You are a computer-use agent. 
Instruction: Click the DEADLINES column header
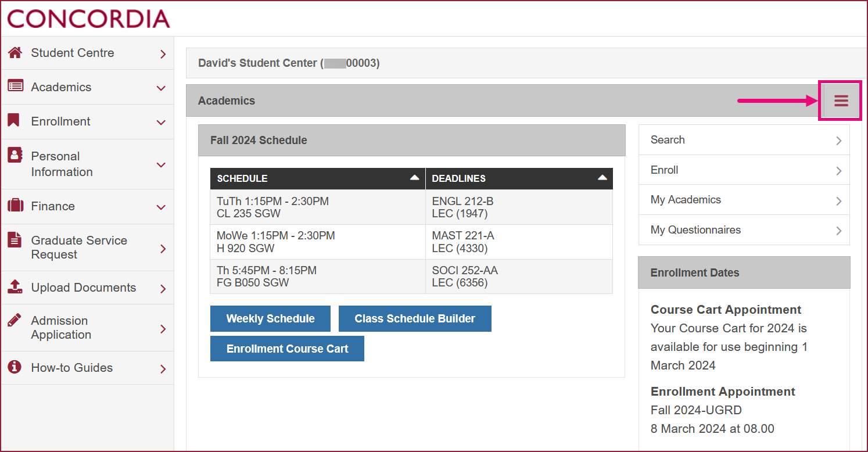519,179
